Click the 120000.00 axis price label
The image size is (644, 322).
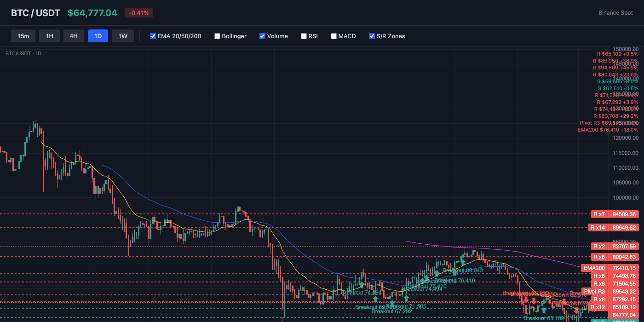click(x=626, y=138)
